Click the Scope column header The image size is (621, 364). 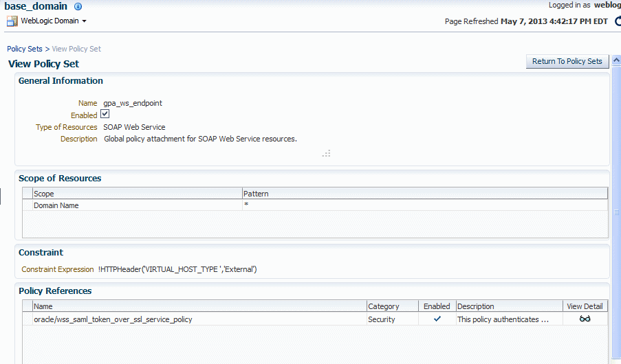[137, 194]
